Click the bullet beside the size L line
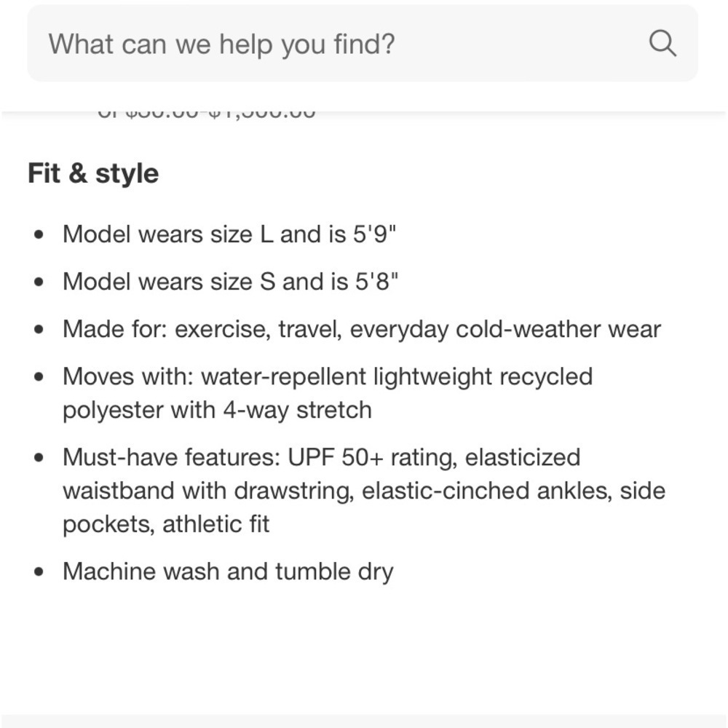Viewport: 728px width, 728px height. pyautogui.click(x=39, y=234)
